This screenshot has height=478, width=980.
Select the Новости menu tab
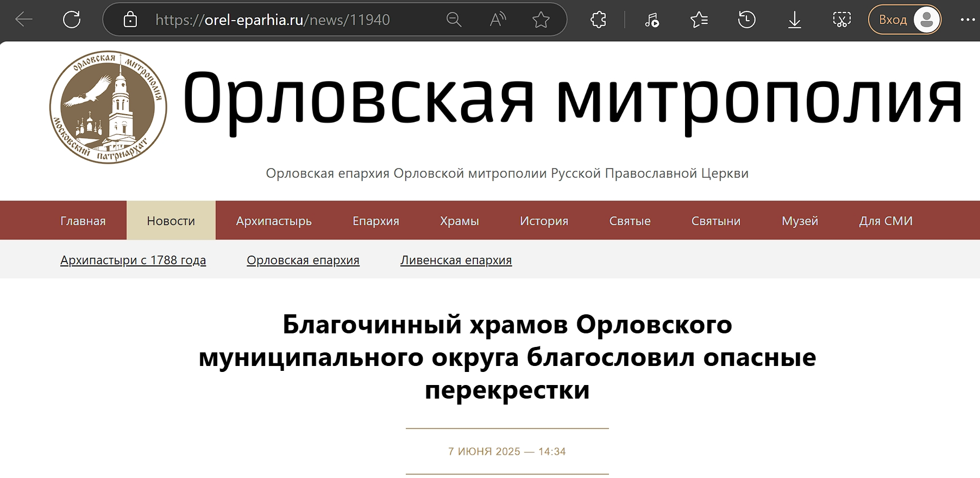coord(171,221)
